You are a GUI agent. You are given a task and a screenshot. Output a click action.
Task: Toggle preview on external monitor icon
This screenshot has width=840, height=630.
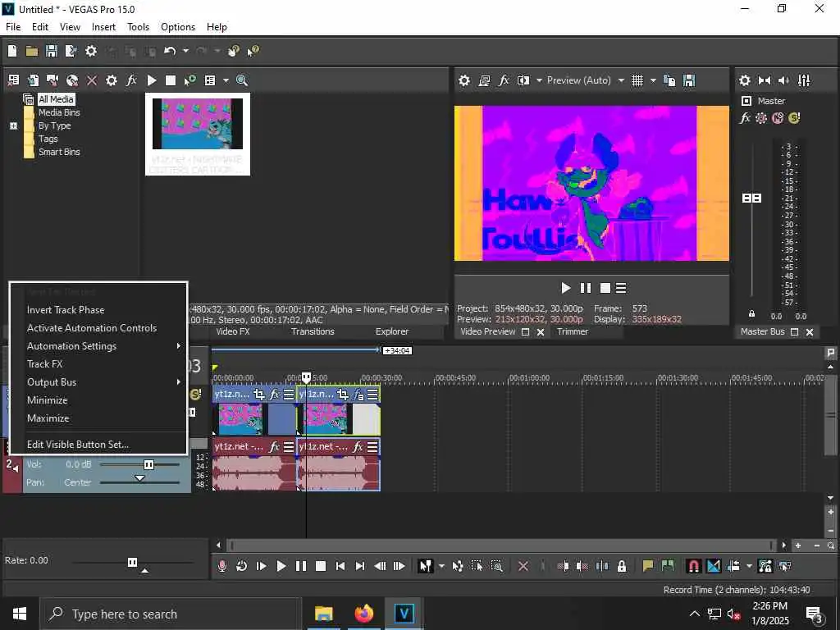[484, 80]
